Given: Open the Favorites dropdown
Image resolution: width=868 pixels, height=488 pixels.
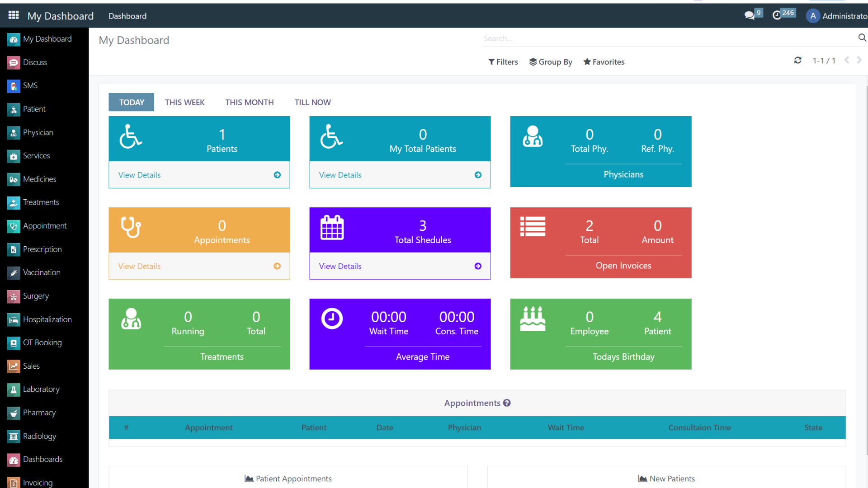Looking at the screenshot, I should point(604,62).
